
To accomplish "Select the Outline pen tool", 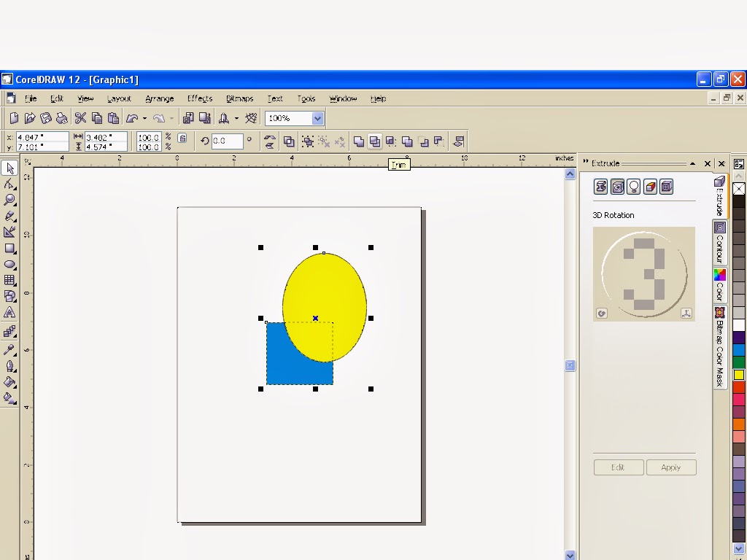I will click(9, 366).
